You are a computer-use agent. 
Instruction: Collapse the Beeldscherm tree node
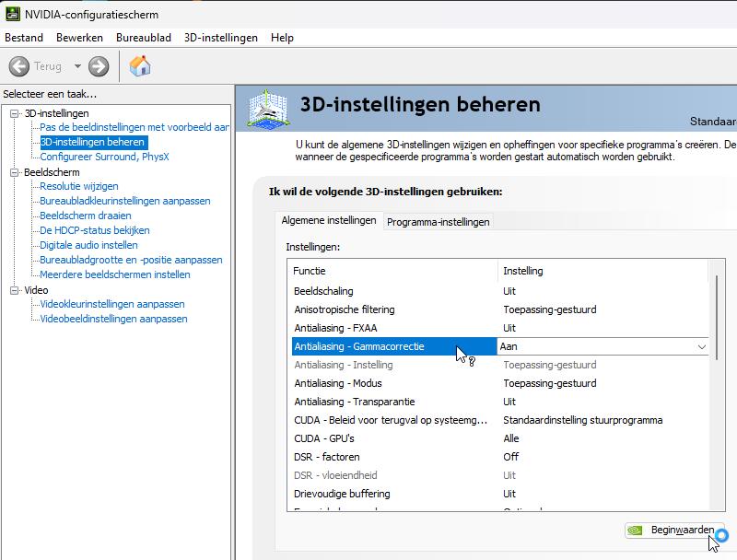[x=15, y=172]
